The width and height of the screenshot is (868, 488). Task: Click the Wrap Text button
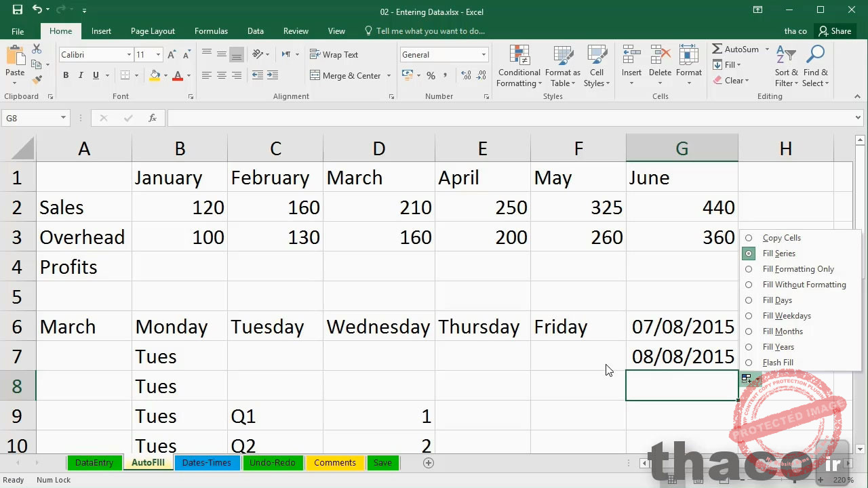334,54
